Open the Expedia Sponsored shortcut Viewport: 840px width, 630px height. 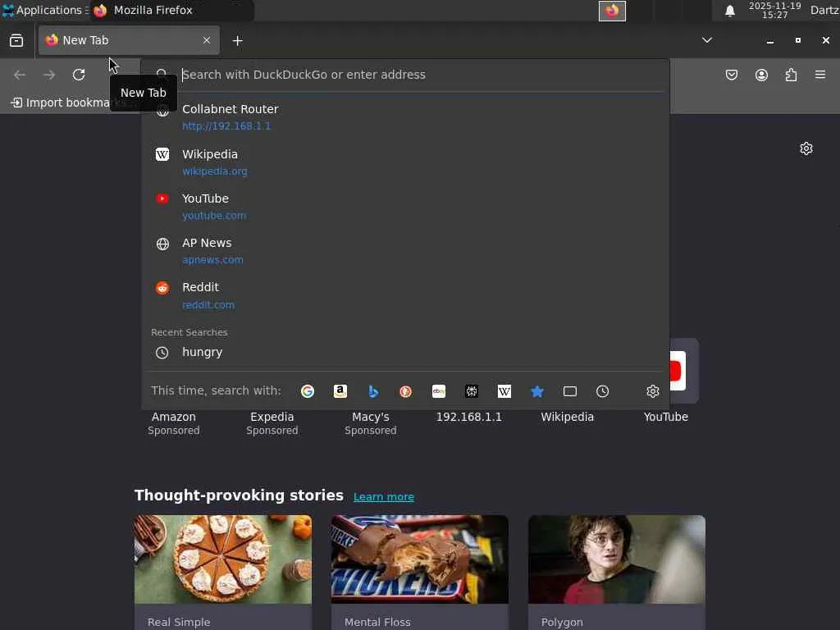(x=272, y=423)
